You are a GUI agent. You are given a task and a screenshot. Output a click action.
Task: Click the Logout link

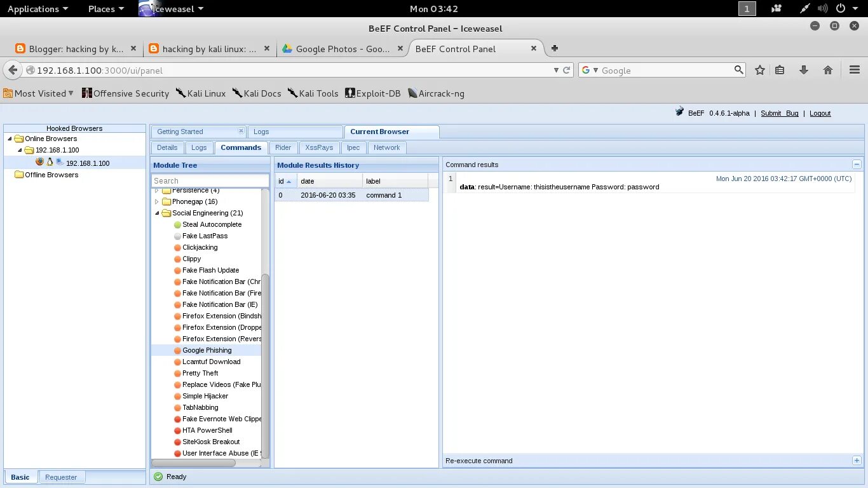point(820,113)
